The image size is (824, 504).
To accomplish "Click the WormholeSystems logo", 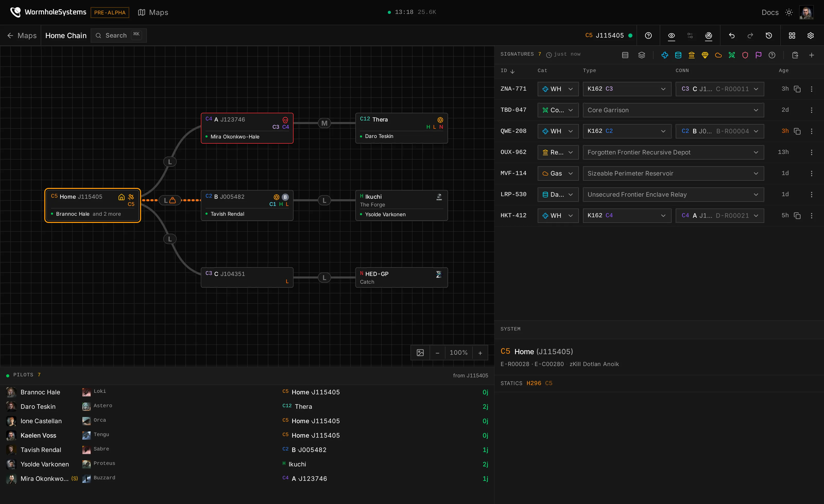I will coord(48,12).
